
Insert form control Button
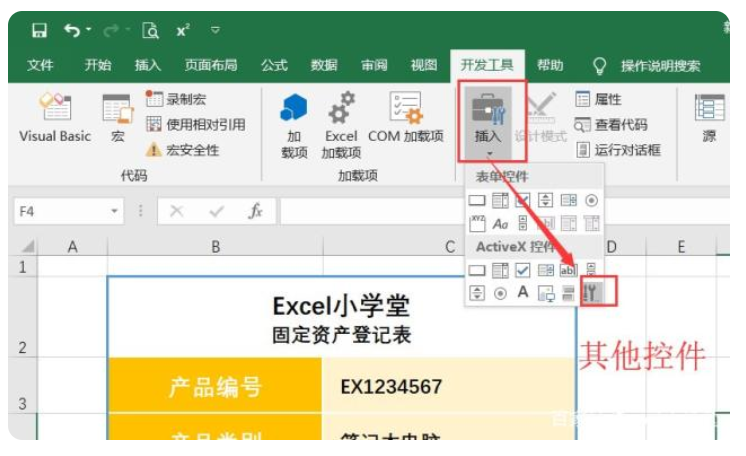pos(477,200)
